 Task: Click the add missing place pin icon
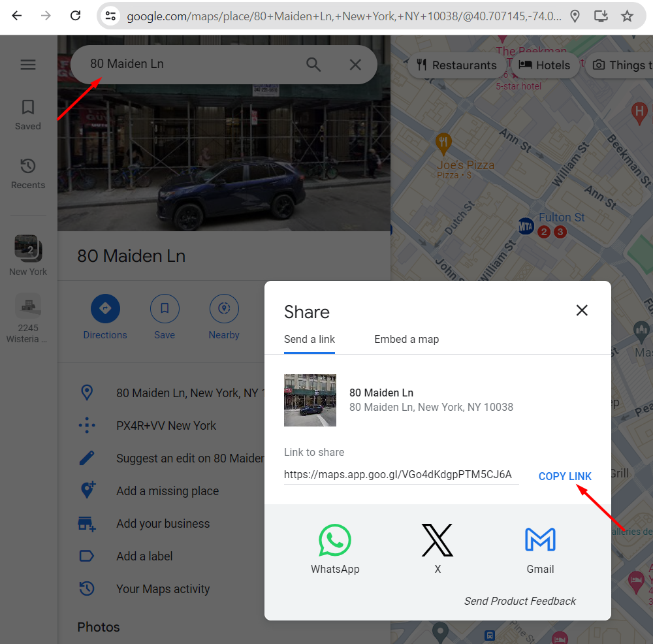88,490
